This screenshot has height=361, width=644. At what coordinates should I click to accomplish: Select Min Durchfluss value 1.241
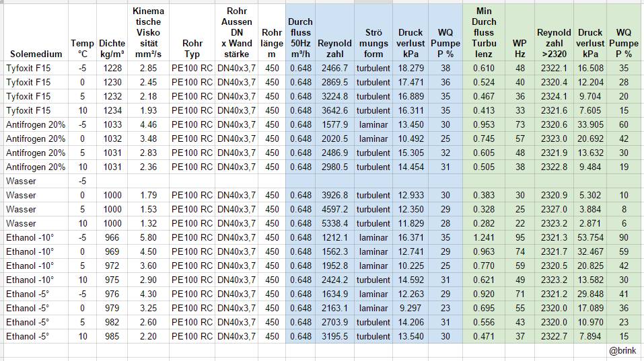[x=484, y=237]
